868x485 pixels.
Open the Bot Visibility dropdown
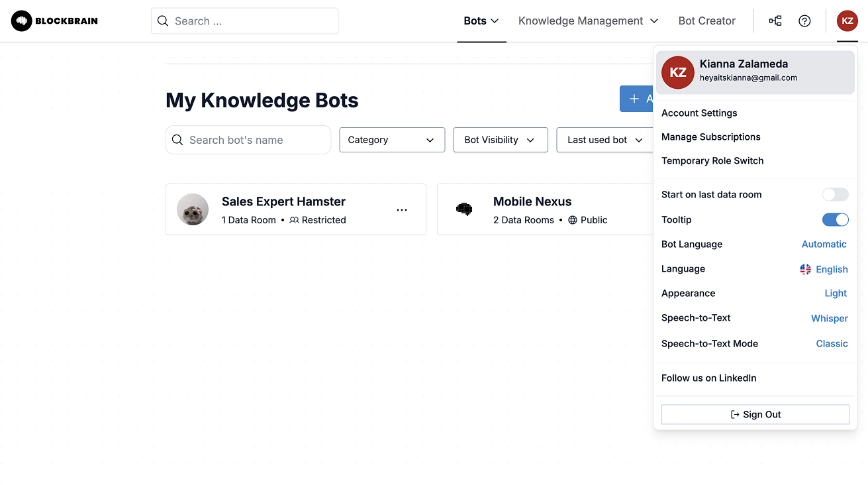coord(500,140)
